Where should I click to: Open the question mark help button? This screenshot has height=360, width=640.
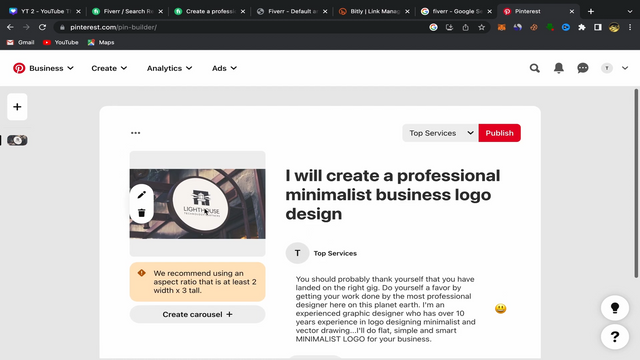coord(615,337)
